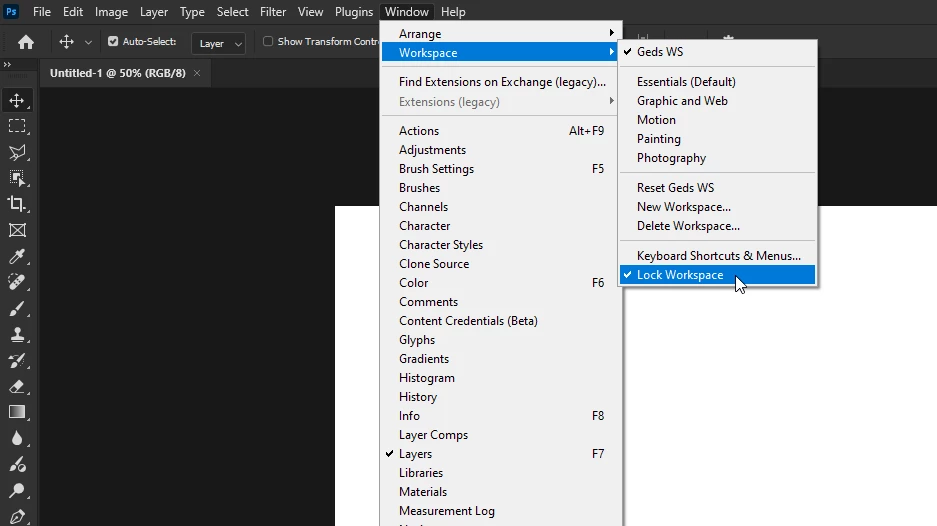Select the Eraser tool
The height and width of the screenshot is (526, 937).
tap(17, 386)
